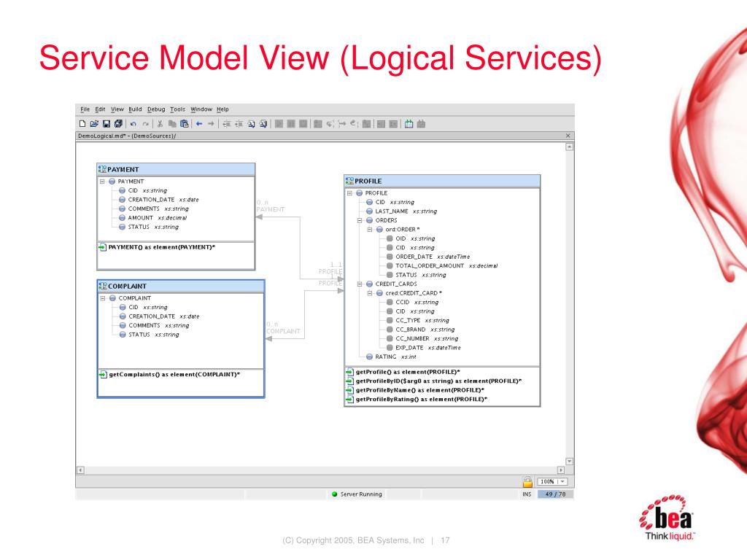
Task: Click the COMPLAINT data service header icon
Action: click(103, 286)
